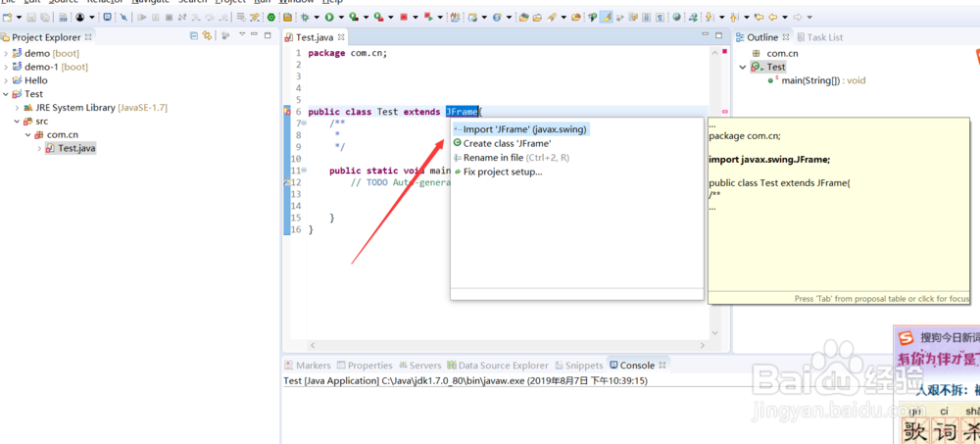
Task: Collapse the src folder node
Action: [17, 122]
